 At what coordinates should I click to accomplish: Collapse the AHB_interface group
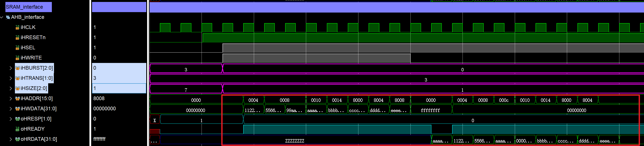(2, 17)
